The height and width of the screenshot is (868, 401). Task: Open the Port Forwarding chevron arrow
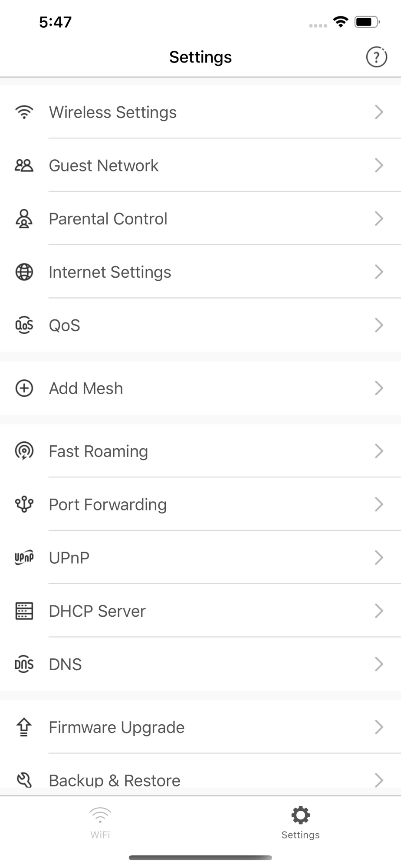tap(379, 504)
